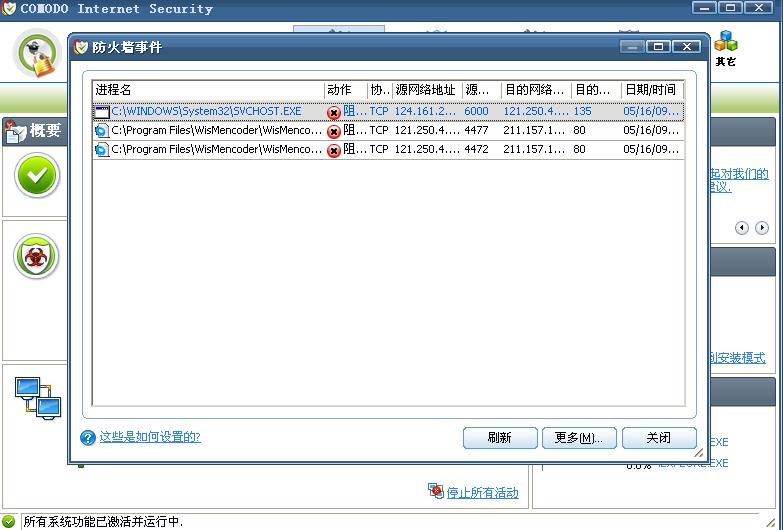
Task: Select the SVCHOST.EXE process path row
Action: pos(389,111)
